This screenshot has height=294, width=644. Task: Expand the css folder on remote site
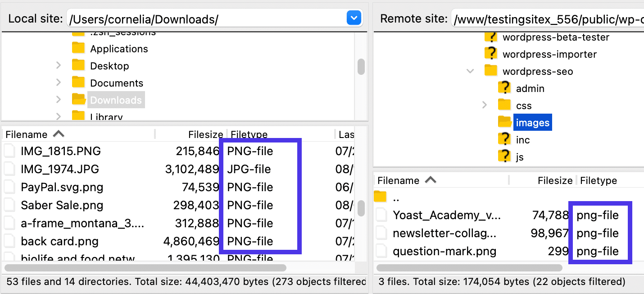(x=485, y=105)
